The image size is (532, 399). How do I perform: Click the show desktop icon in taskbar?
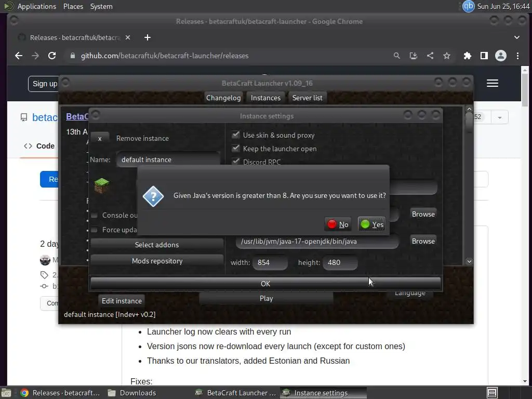click(x=492, y=393)
